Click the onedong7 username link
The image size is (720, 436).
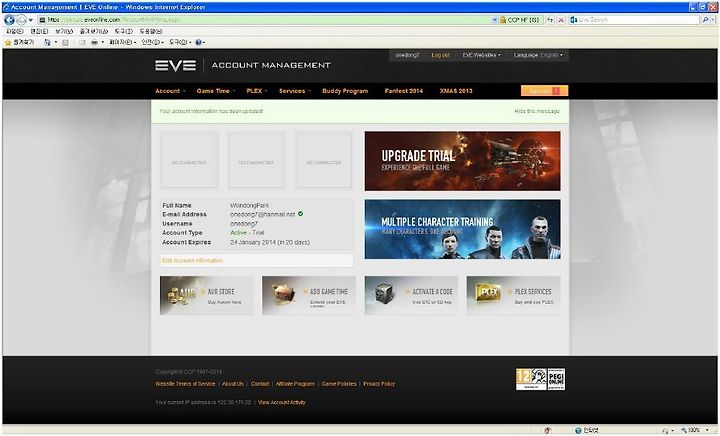pyautogui.click(x=407, y=55)
